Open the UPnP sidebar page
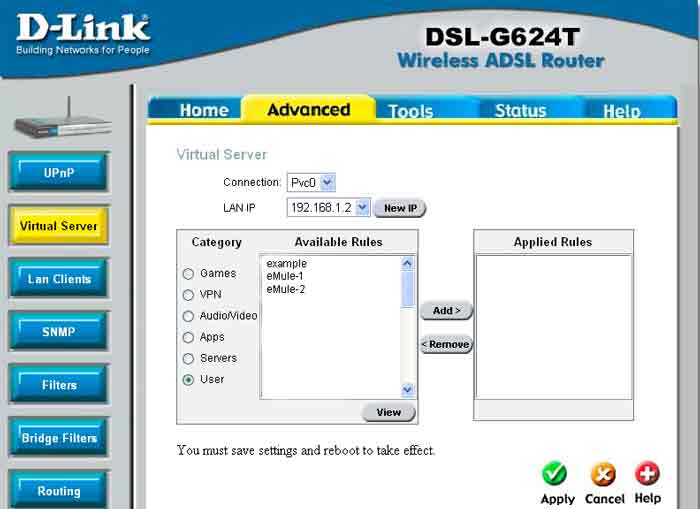The height and width of the screenshot is (509, 700). (59, 172)
